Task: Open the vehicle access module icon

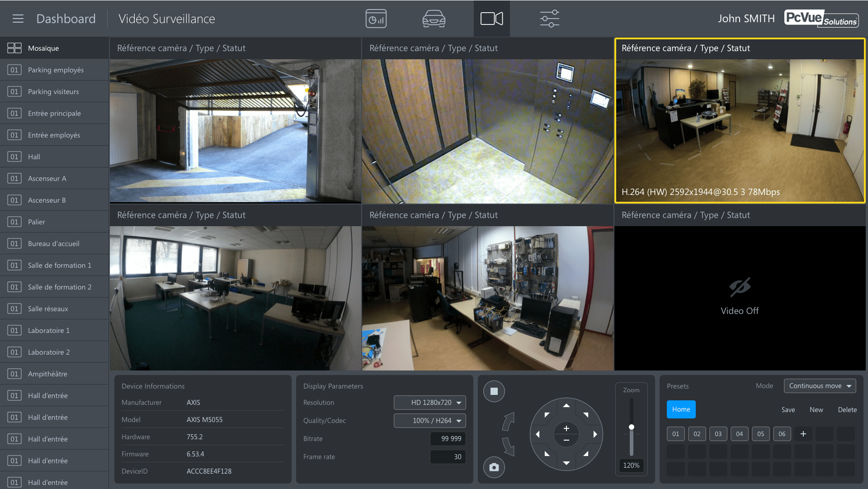Action: [x=434, y=19]
